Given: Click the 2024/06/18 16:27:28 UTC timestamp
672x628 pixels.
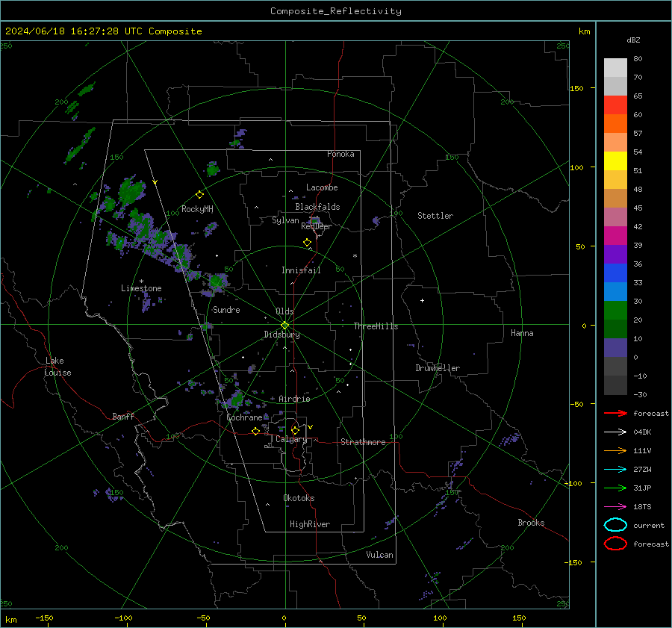Looking at the screenshot, I should click(74, 31).
